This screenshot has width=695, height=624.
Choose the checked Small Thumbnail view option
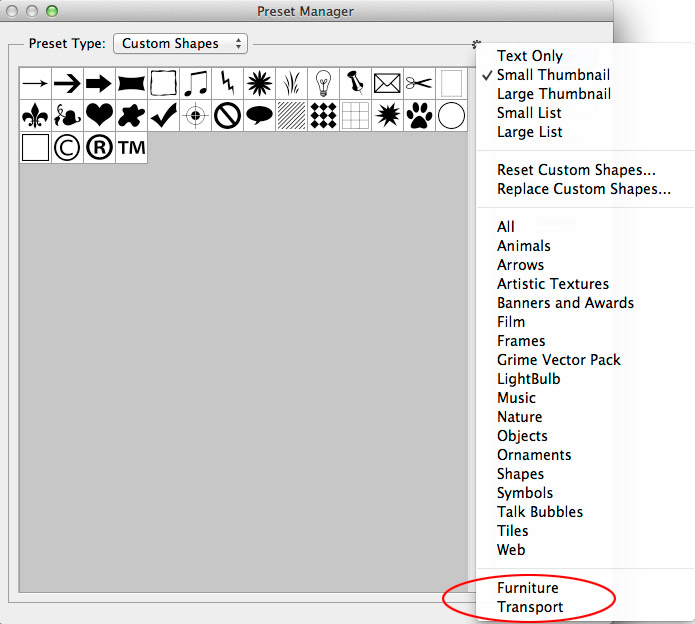click(553, 75)
